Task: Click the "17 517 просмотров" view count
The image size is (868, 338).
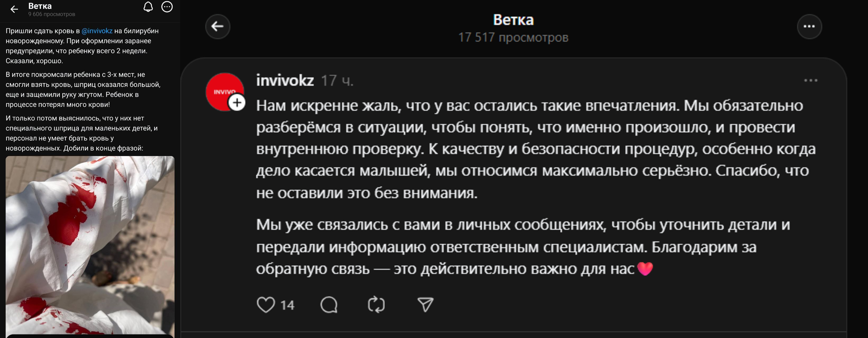Action: [513, 38]
